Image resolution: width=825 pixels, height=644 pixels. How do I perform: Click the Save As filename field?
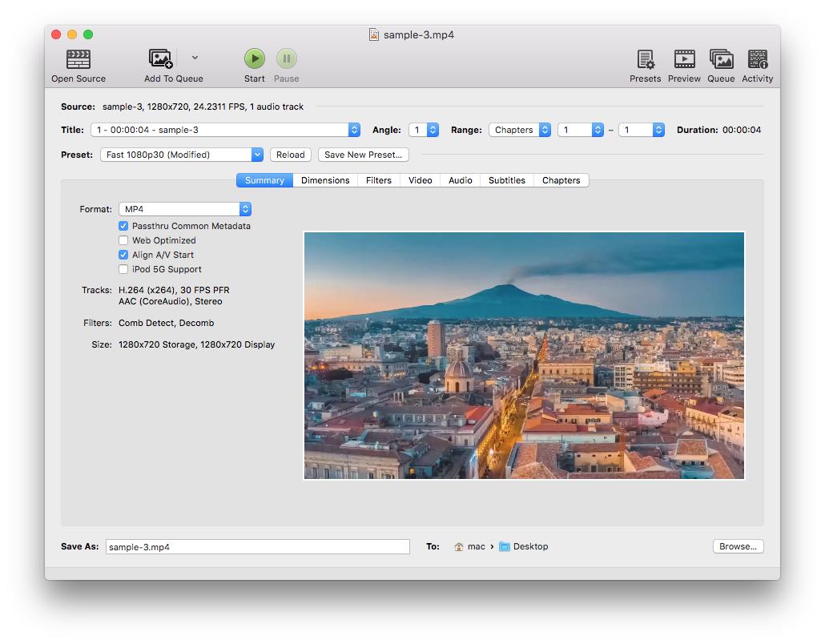tap(256, 546)
